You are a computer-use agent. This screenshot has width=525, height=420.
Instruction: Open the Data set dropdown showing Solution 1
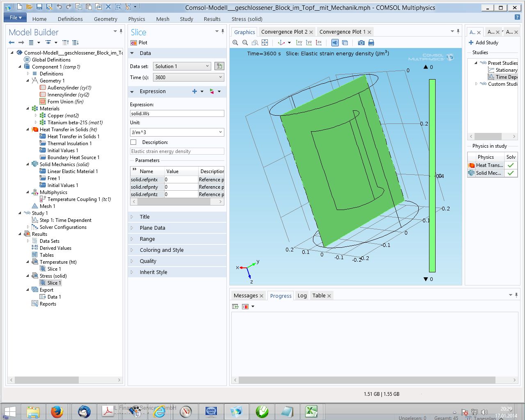point(182,66)
